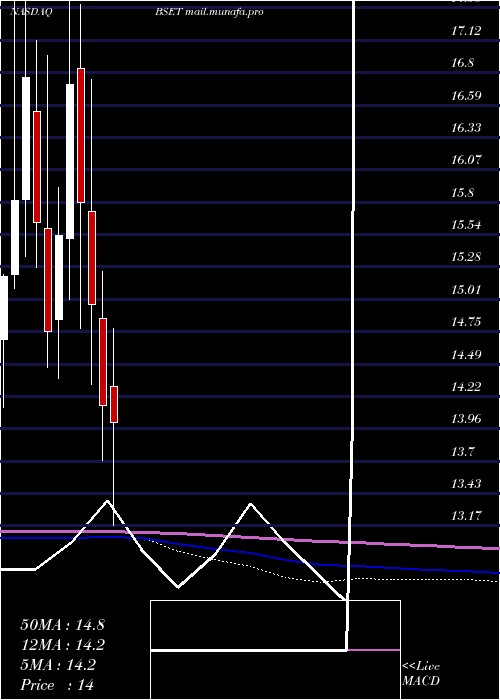The height and width of the screenshot is (700, 500).
Task: Click the 12MA : 14.2 readout
Action: click(x=62, y=645)
